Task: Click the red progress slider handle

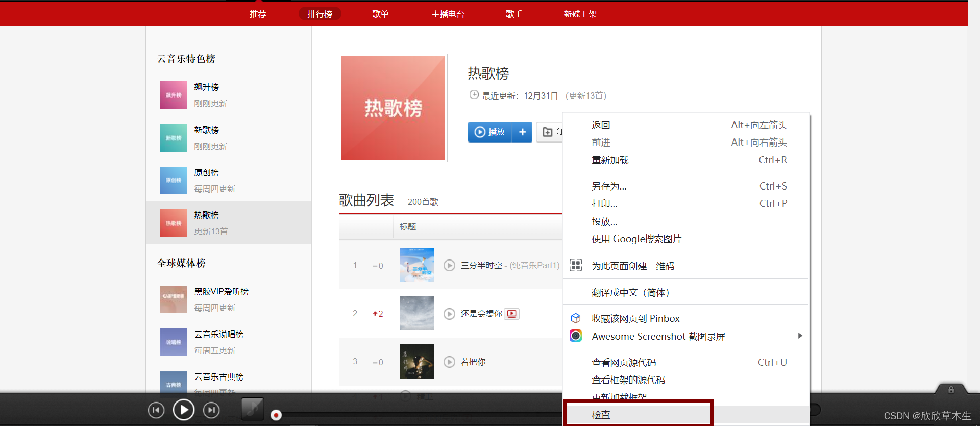Action: (276, 415)
